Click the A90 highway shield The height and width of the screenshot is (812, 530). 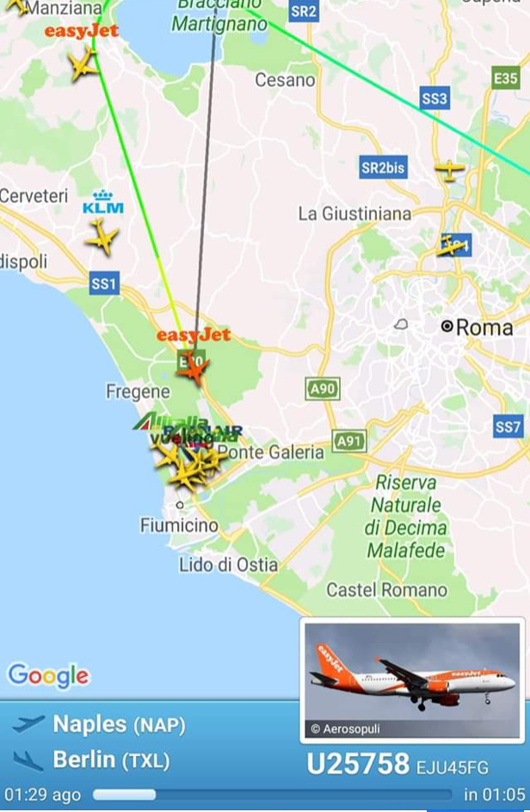pos(323,389)
